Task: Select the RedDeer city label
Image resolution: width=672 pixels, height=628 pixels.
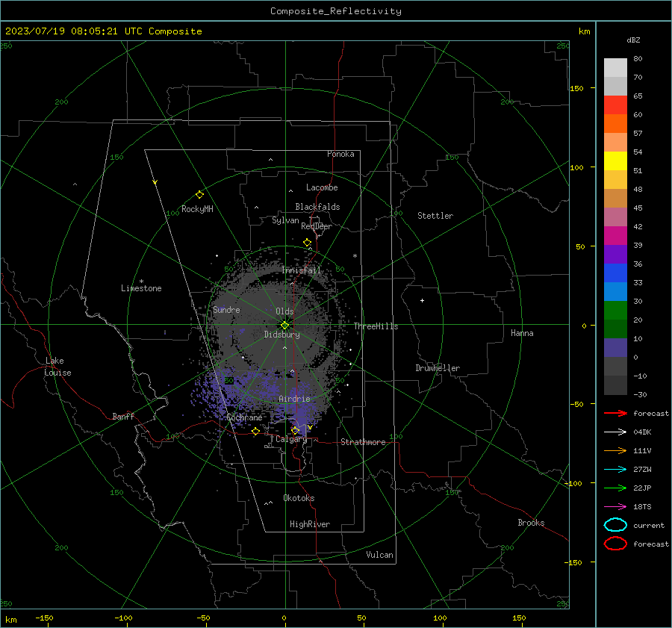Action: pyautogui.click(x=317, y=226)
